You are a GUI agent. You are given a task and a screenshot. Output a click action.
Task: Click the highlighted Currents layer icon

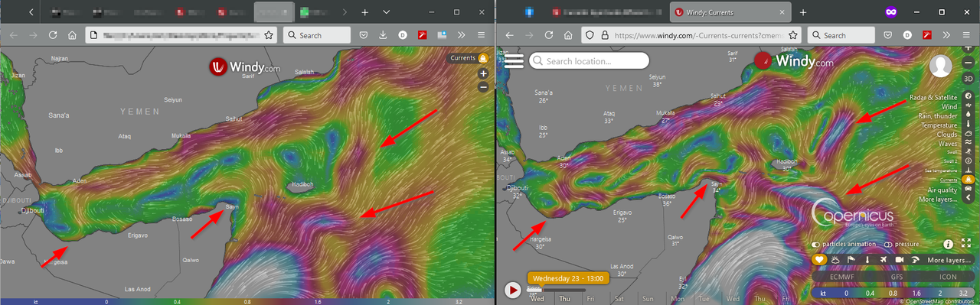click(968, 179)
